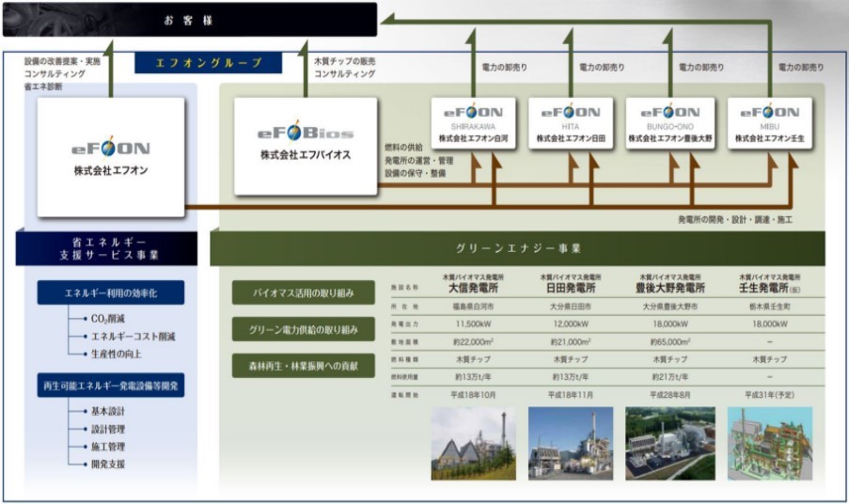This screenshot has height=504, width=849.
Task: Click 森林再生・林業振興への貢献 button
Action: click(x=303, y=366)
